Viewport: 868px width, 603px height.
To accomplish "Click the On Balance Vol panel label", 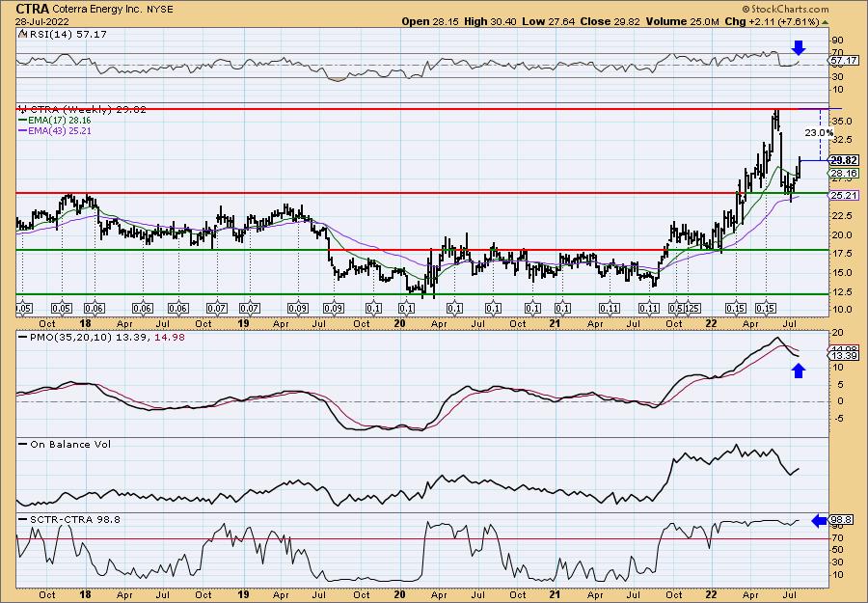I will 65,444.
